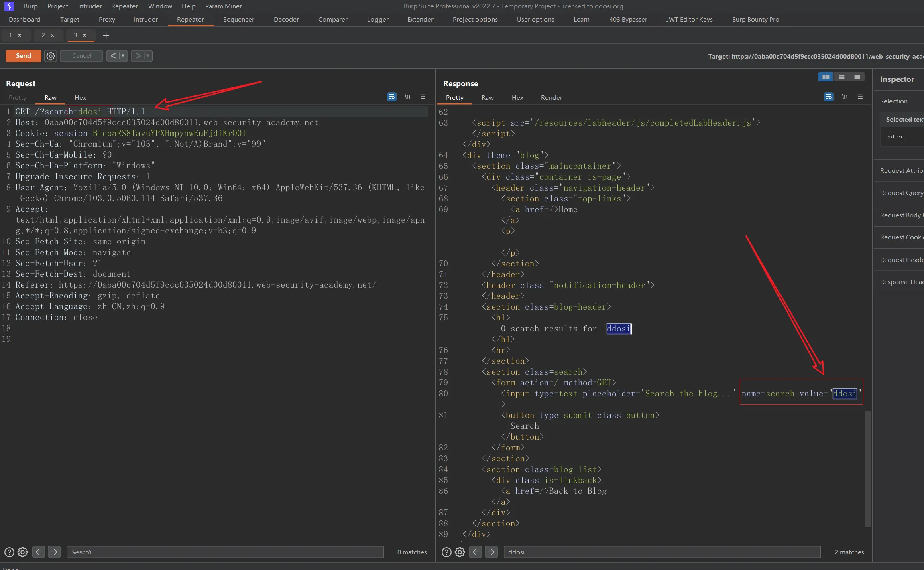Open the Project menu
Screen dimensions: 924x570
pos(57,6)
